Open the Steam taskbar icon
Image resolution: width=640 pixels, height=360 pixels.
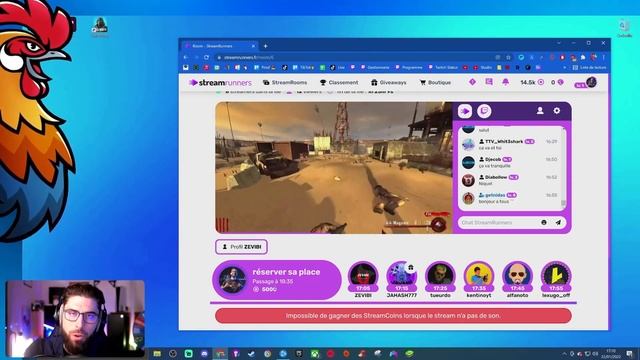[x=251, y=353]
